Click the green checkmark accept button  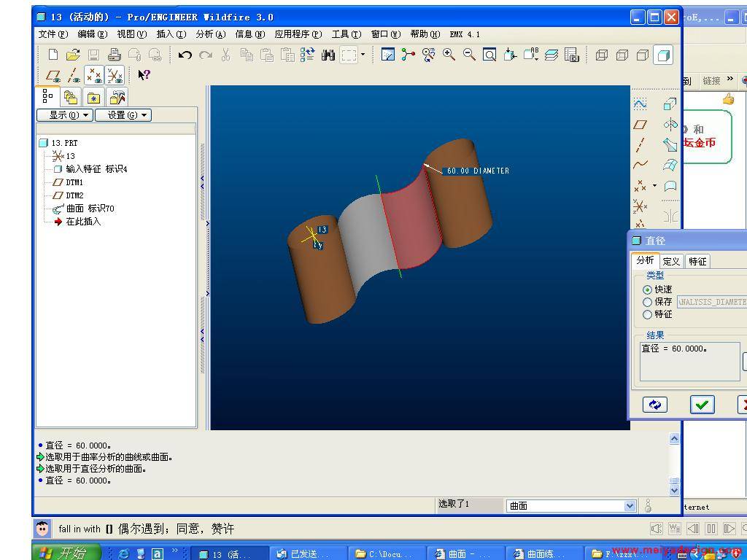click(702, 405)
